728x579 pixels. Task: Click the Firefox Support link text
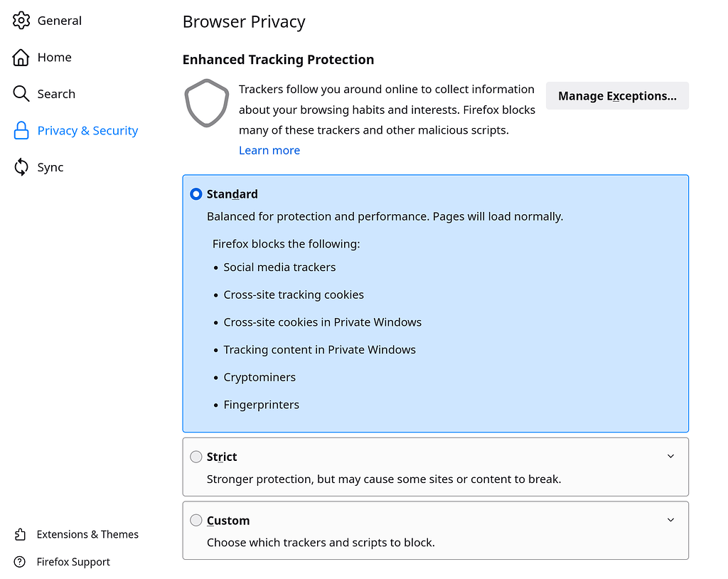(73, 562)
